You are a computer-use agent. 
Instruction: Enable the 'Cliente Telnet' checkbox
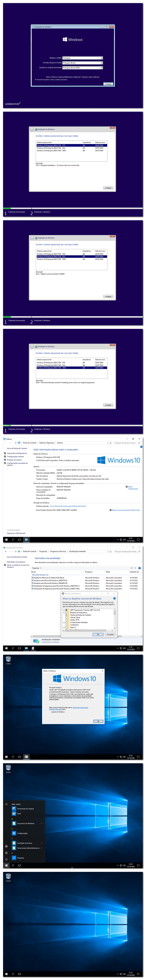pos(66,617)
